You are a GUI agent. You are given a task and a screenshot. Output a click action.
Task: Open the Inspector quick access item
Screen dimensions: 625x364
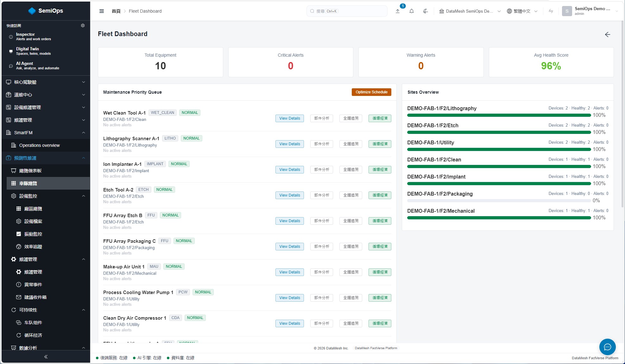(46, 36)
